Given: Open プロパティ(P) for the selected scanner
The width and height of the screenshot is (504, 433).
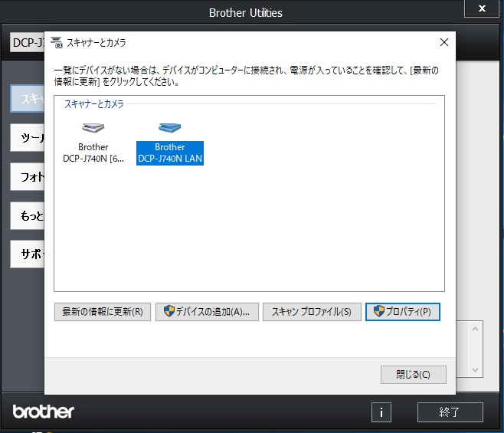Looking at the screenshot, I should tap(403, 312).
